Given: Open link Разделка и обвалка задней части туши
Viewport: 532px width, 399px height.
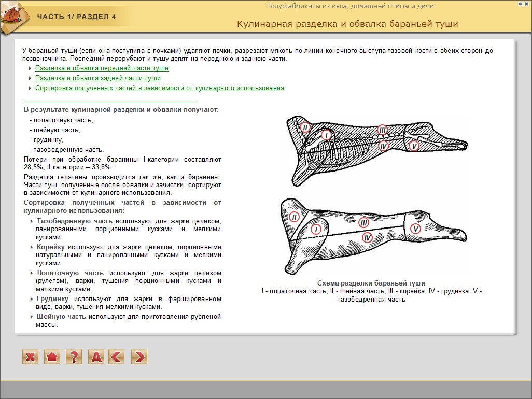Looking at the screenshot, I should pyautogui.click(x=98, y=78).
